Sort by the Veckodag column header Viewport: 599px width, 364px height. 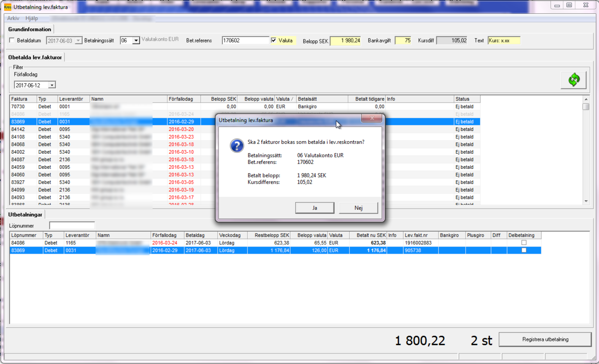(x=232, y=235)
